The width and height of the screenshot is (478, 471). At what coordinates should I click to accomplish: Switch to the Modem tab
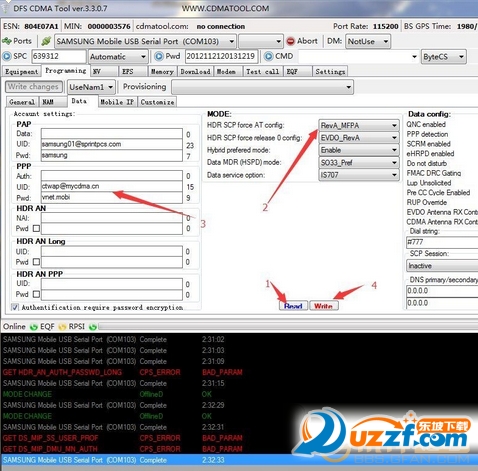point(228,72)
